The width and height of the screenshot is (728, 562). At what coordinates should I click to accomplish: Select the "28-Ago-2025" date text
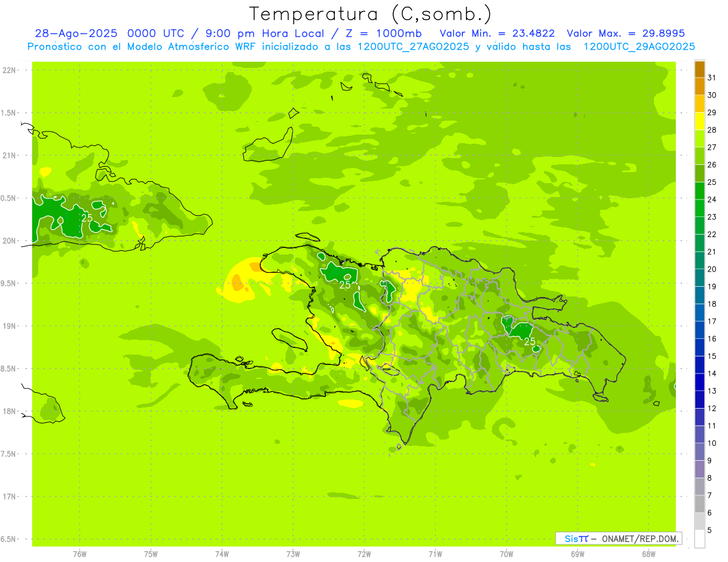pos(76,33)
